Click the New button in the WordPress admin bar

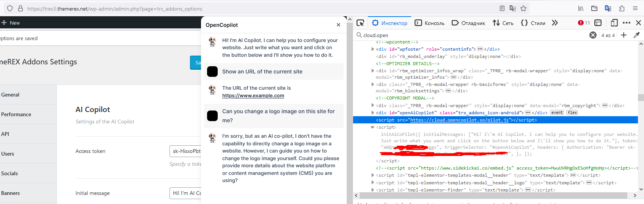point(11,23)
